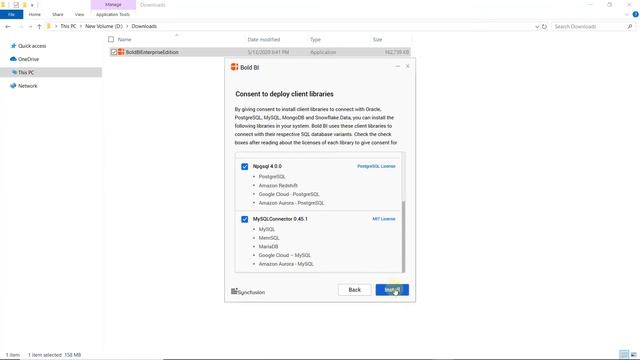
Task: Sort files by Date modified column
Action: coord(264,40)
